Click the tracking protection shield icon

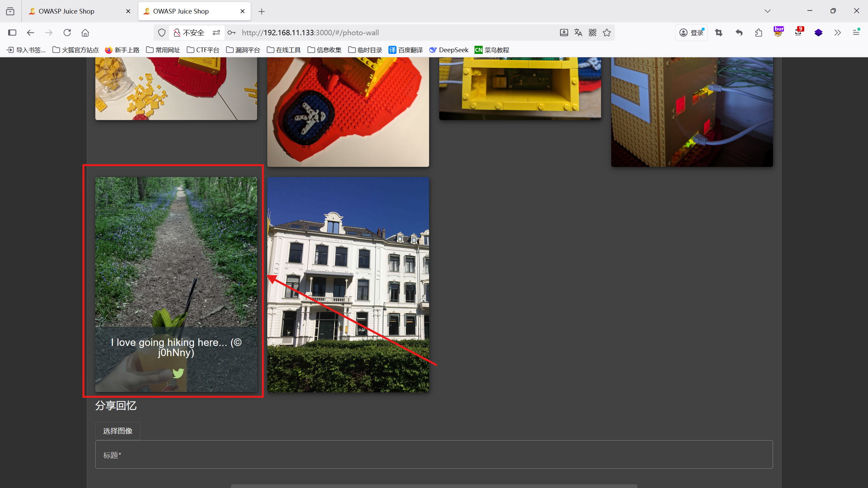tap(162, 33)
